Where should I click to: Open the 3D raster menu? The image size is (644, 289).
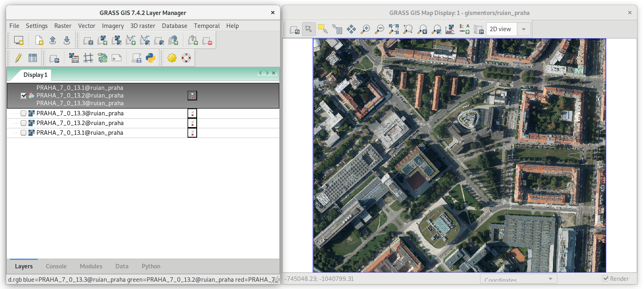[x=143, y=25]
